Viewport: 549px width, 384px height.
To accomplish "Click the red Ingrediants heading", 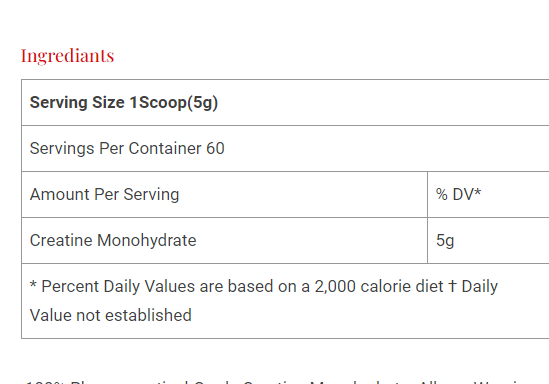I will 67,56.
